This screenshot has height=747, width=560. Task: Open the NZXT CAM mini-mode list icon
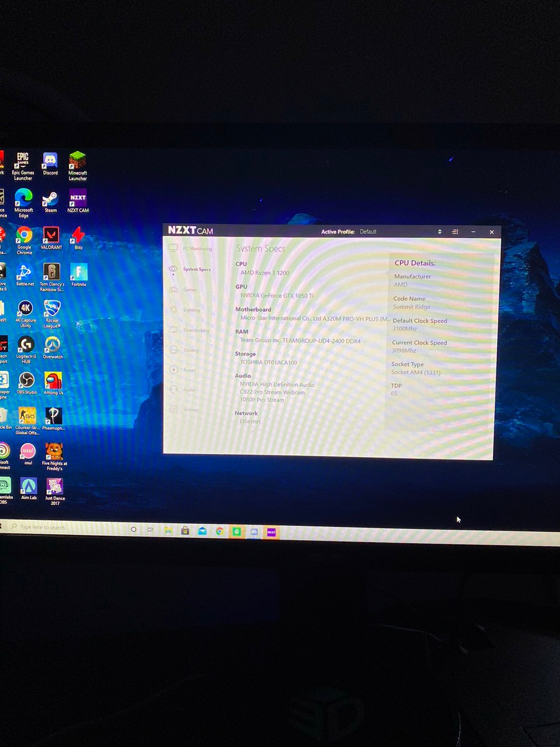coord(455,232)
